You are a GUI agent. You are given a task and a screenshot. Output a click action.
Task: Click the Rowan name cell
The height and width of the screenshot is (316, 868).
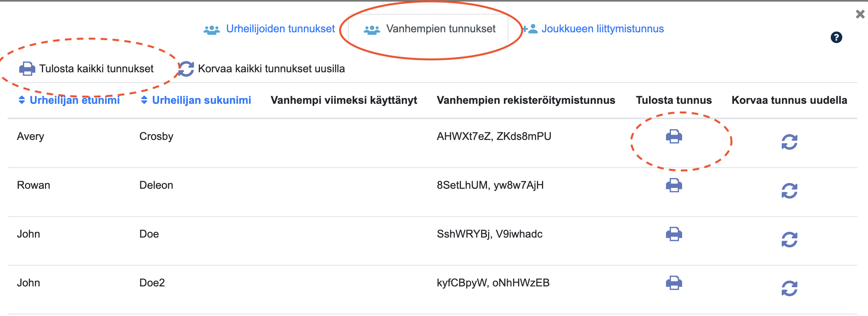coord(33,185)
